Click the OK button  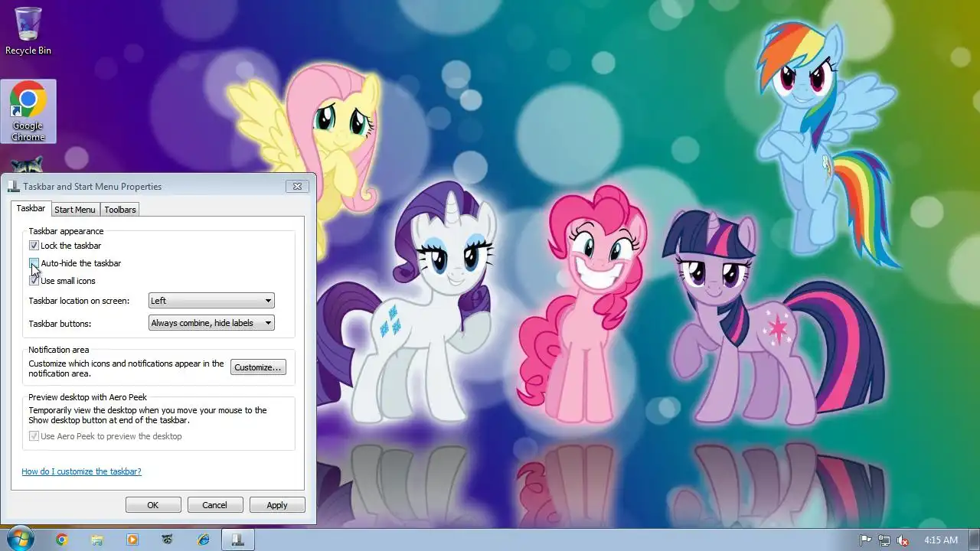[153, 505]
